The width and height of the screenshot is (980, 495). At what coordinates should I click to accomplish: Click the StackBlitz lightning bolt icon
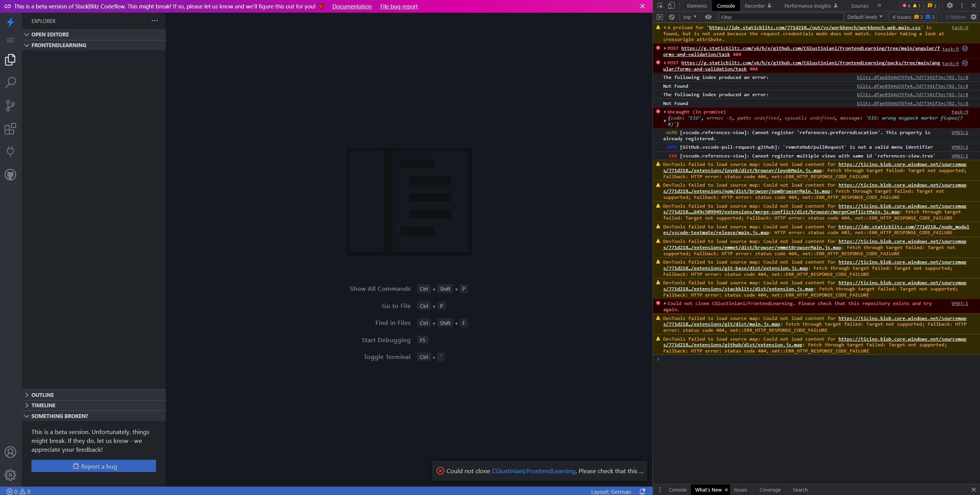pos(10,22)
